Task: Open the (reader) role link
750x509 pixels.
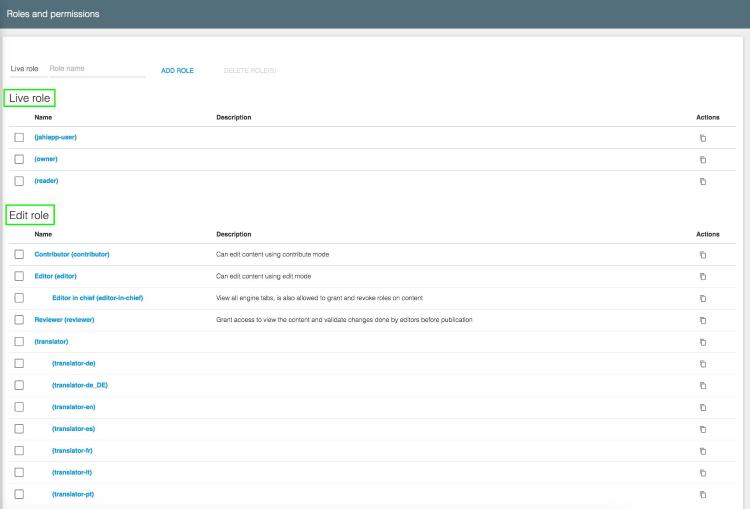Action: pos(46,181)
